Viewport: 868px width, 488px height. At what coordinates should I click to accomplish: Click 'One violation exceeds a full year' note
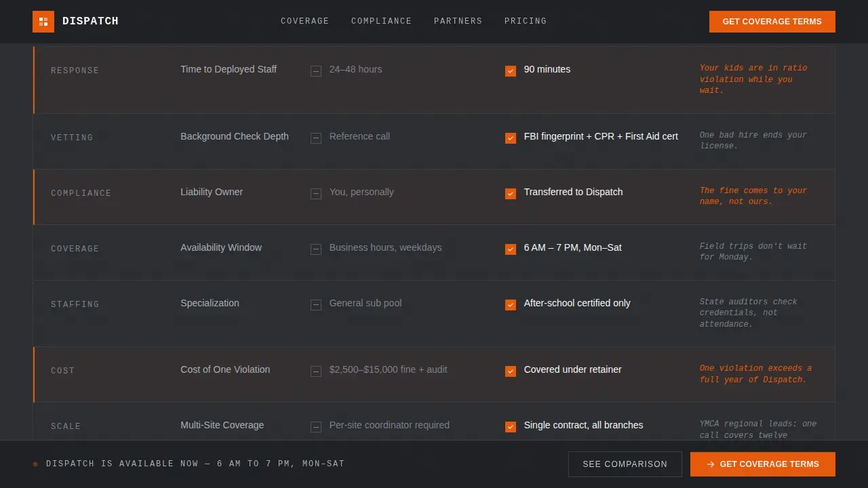pyautogui.click(x=755, y=374)
